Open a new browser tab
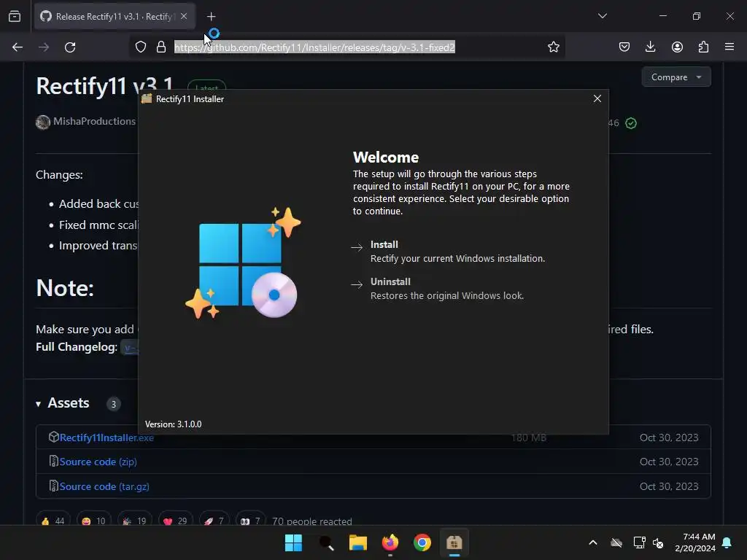The height and width of the screenshot is (560, 747). coord(211,17)
